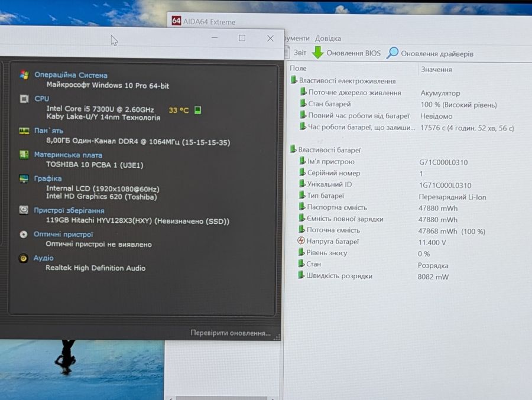The image size is (532, 400).
Task: Click the battery icon beside Стан батарей
Action: (303, 103)
